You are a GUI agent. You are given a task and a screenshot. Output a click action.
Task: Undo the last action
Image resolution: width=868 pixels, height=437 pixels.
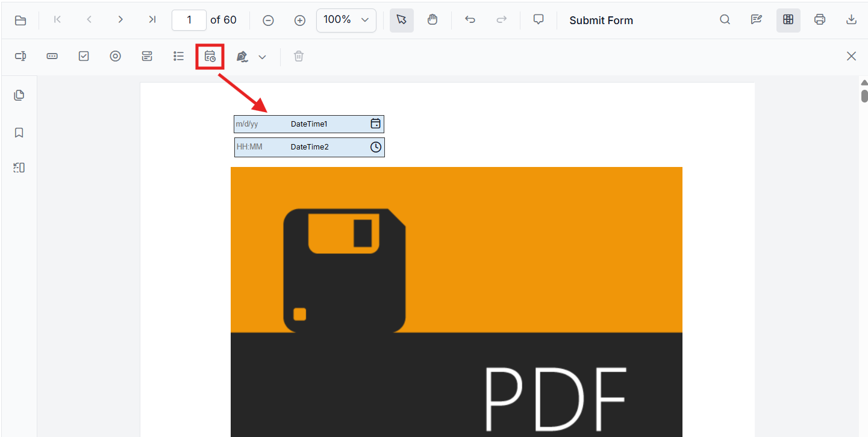[470, 20]
